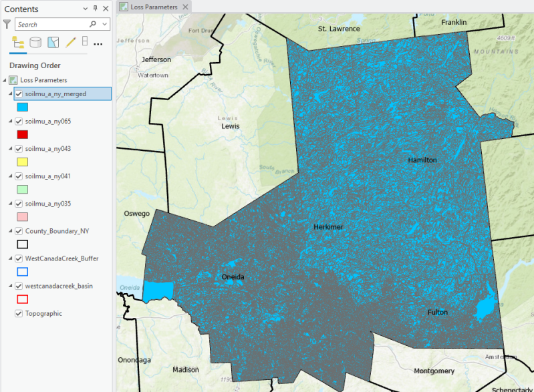Screen dimensions: 534x392
Task: Click the red soilmu_a_ny065 symbol swatch
Action: 23,134
